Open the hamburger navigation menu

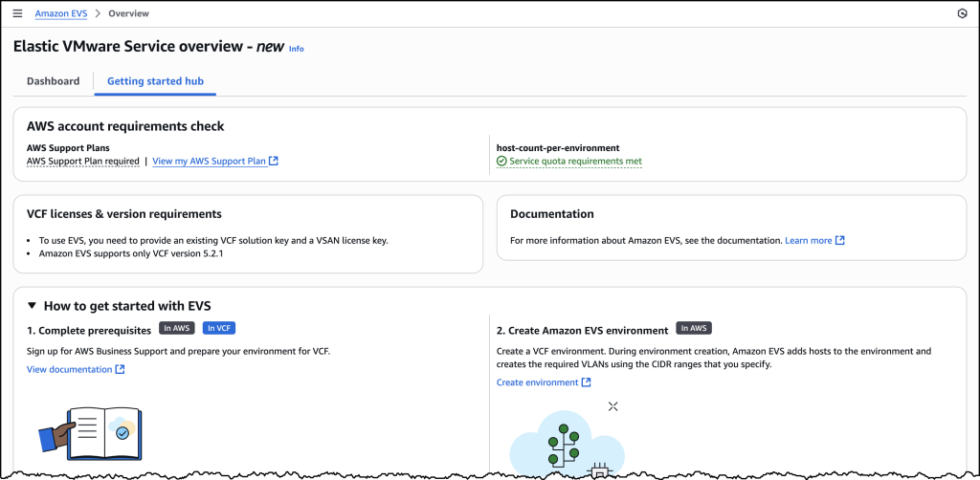[x=17, y=14]
